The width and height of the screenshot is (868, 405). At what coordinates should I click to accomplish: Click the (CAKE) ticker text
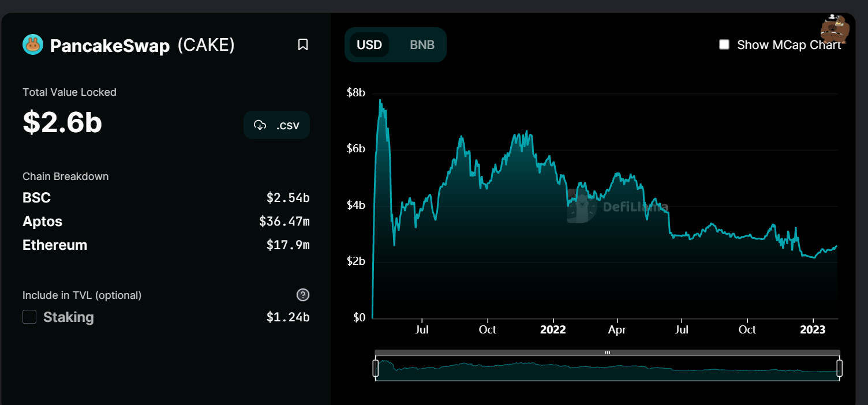[x=206, y=45]
